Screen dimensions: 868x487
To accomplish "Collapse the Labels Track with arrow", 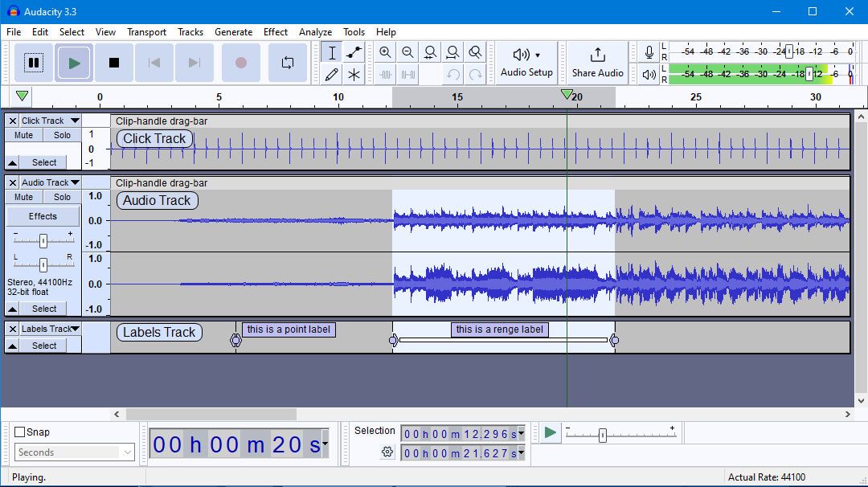I will click(x=12, y=346).
